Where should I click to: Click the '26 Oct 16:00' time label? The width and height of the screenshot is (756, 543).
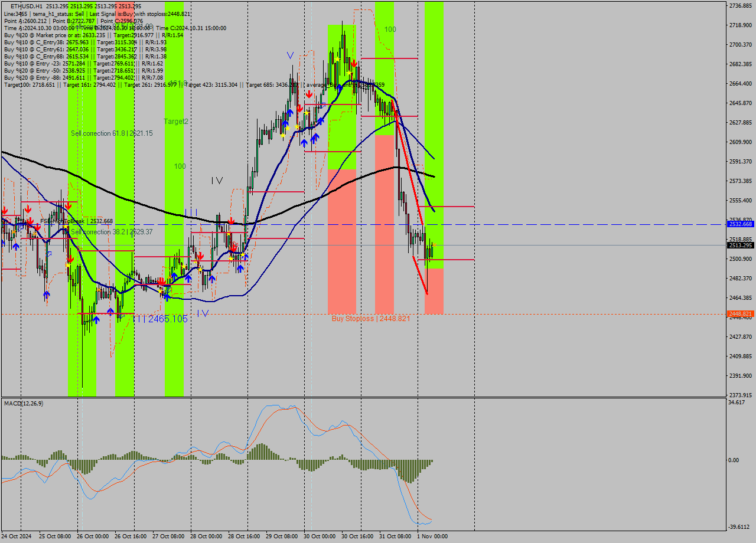point(130,537)
